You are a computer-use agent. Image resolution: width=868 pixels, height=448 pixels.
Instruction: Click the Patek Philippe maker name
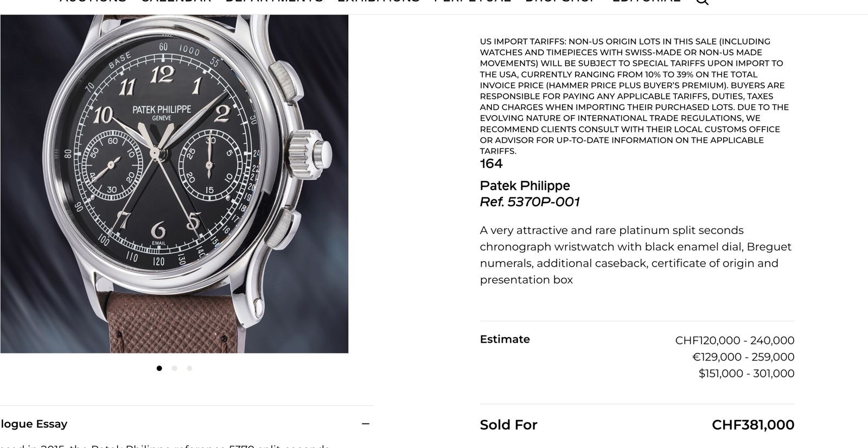click(525, 186)
